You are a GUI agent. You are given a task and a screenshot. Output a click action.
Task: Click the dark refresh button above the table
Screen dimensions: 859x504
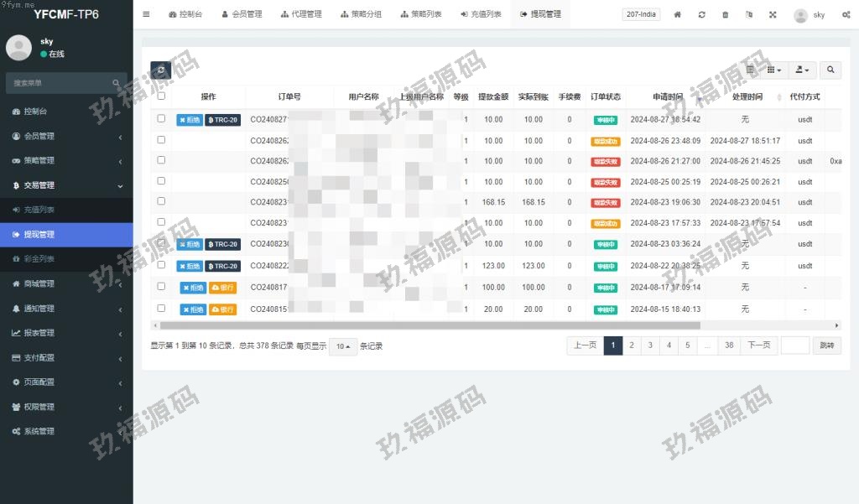pos(160,70)
